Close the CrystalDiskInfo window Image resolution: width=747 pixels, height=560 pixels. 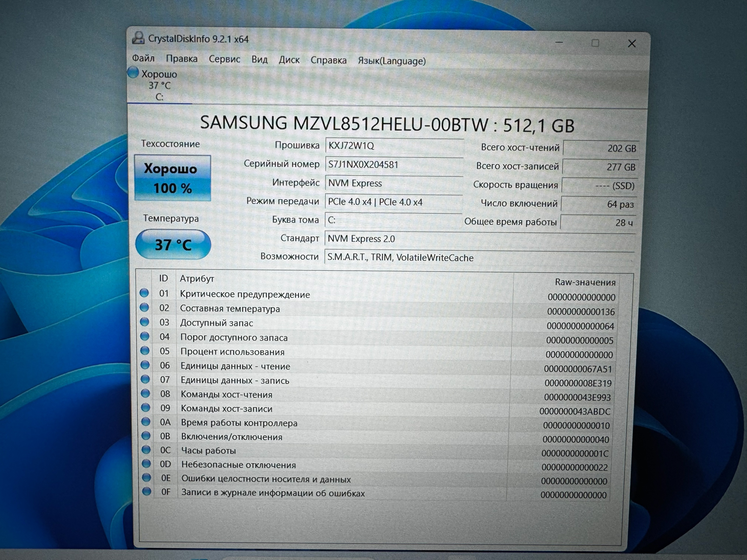(632, 43)
